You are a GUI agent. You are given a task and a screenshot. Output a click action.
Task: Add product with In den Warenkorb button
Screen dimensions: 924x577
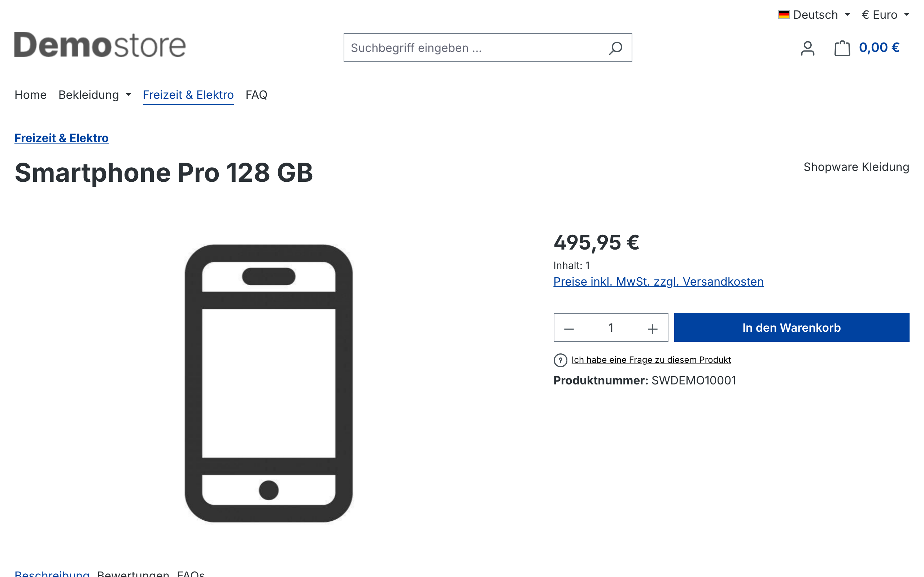[x=792, y=327]
